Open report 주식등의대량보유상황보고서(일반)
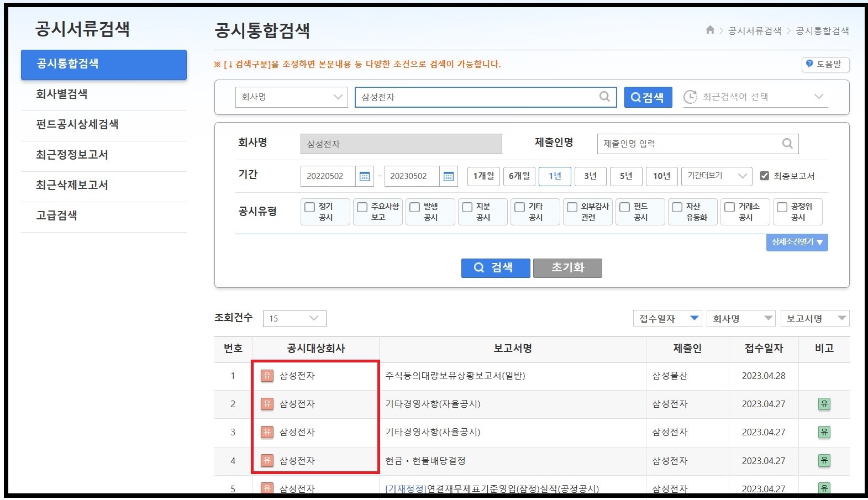 [455, 376]
